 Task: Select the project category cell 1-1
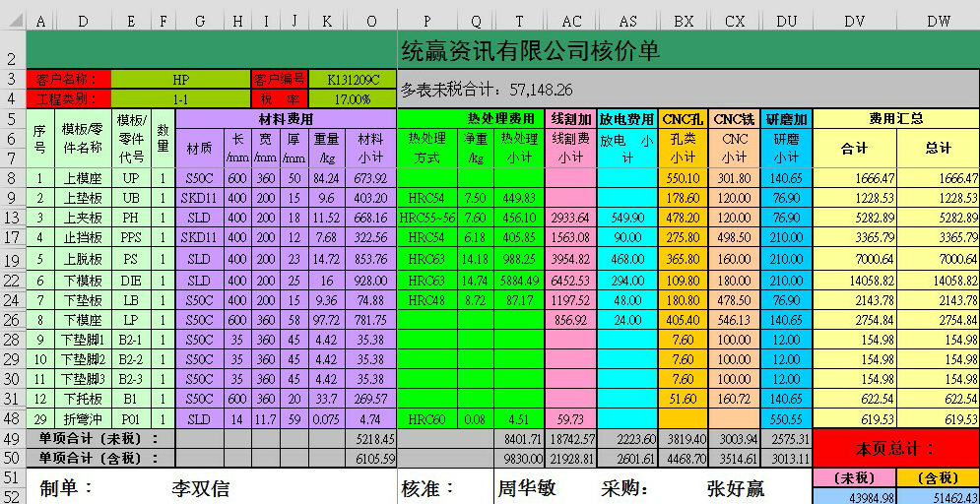tap(181, 98)
